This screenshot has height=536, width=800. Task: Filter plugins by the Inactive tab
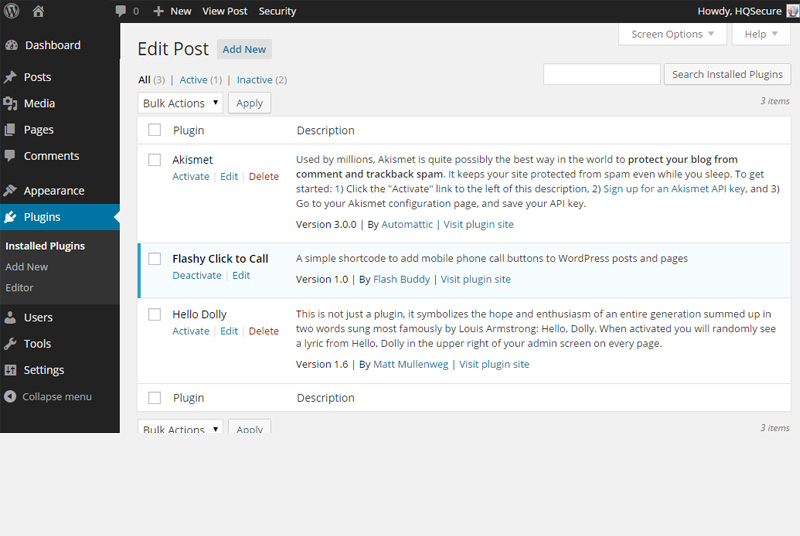(x=254, y=80)
